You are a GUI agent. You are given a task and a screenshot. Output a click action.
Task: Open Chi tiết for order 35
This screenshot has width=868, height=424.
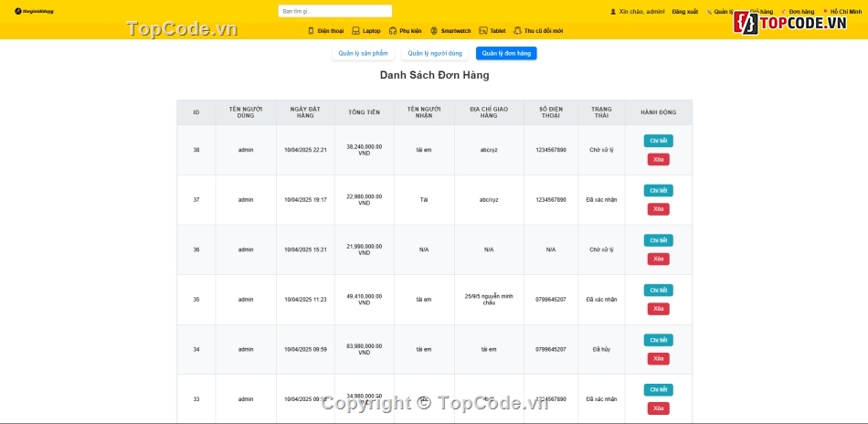(x=658, y=290)
